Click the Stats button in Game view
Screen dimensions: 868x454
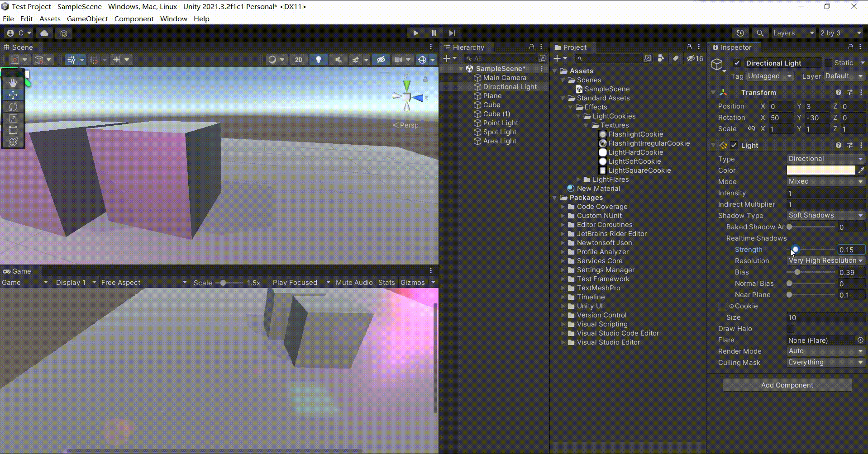coord(386,282)
